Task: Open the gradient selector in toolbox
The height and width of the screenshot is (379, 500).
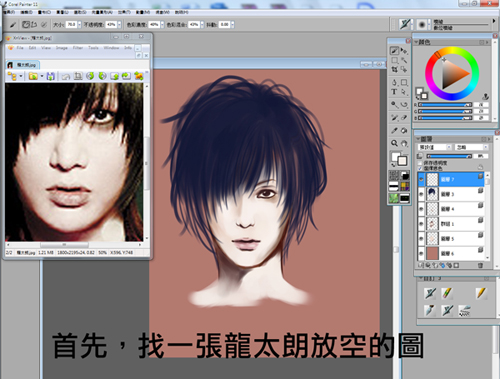Action: 394,187
